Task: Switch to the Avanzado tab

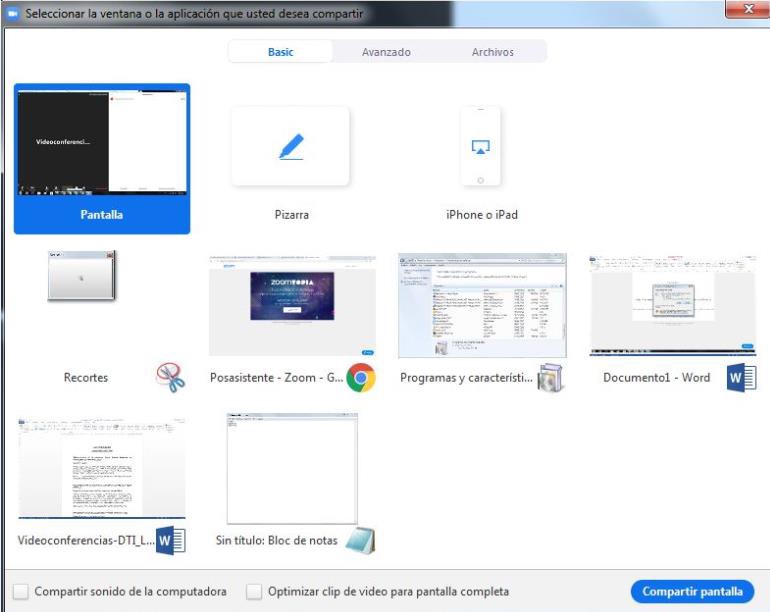Action: tap(386, 52)
